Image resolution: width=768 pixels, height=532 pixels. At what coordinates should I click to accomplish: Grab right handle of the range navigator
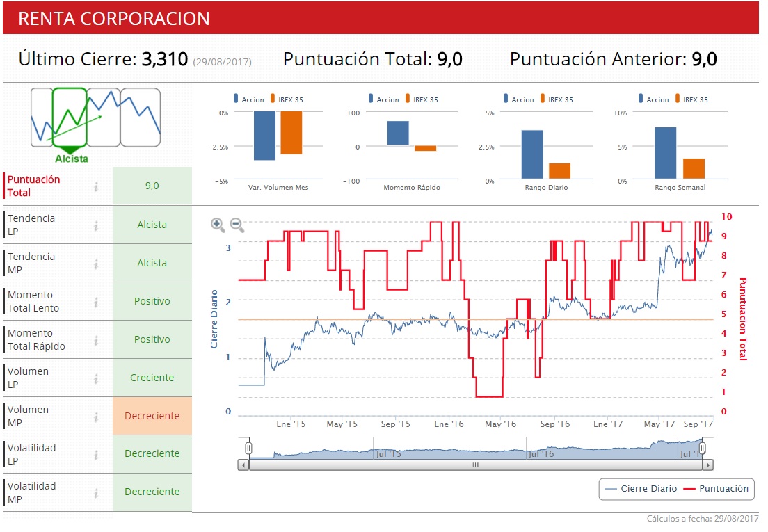point(703,448)
